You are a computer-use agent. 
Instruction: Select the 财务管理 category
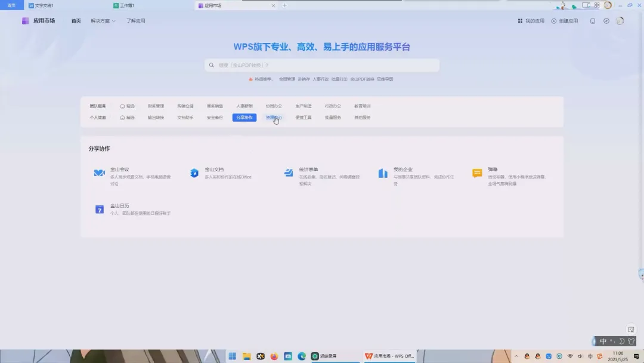point(156,106)
